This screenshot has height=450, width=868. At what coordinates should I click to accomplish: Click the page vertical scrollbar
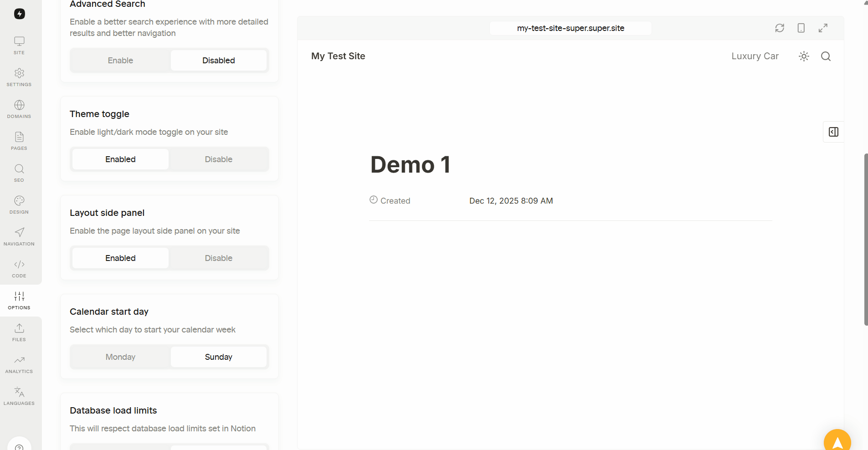pyautogui.click(x=866, y=239)
